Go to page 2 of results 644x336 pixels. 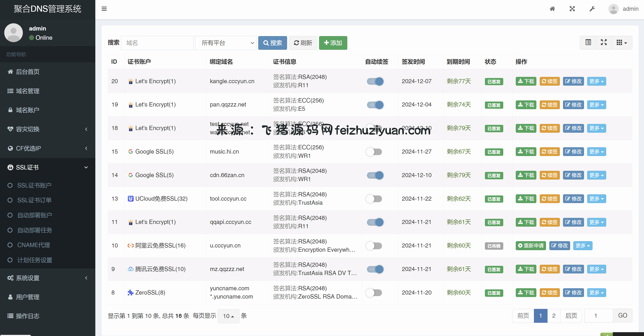(554, 316)
